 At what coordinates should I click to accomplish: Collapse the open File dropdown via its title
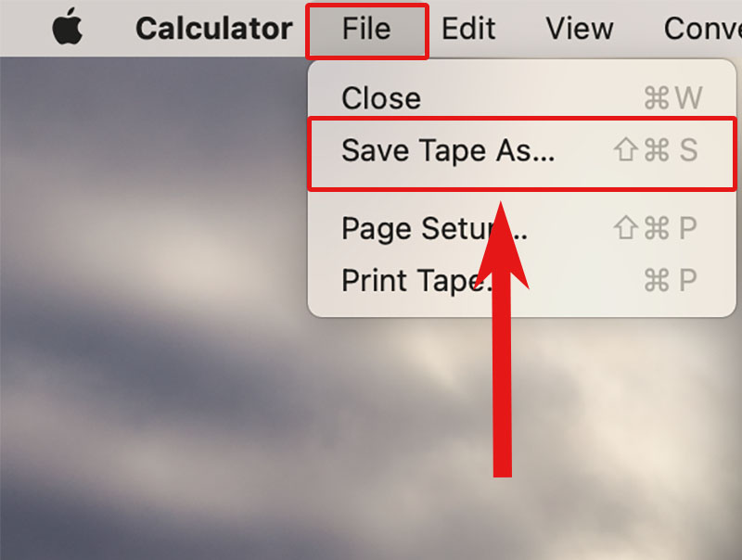click(366, 29)
